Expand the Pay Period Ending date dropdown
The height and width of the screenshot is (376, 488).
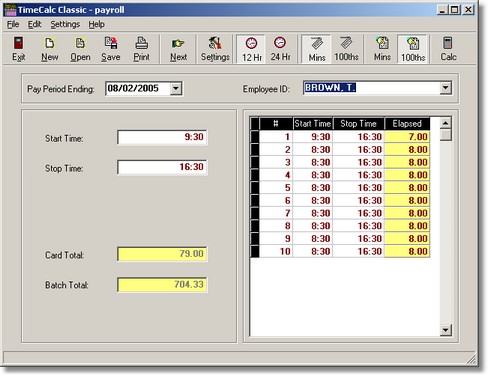pos(176,89)
